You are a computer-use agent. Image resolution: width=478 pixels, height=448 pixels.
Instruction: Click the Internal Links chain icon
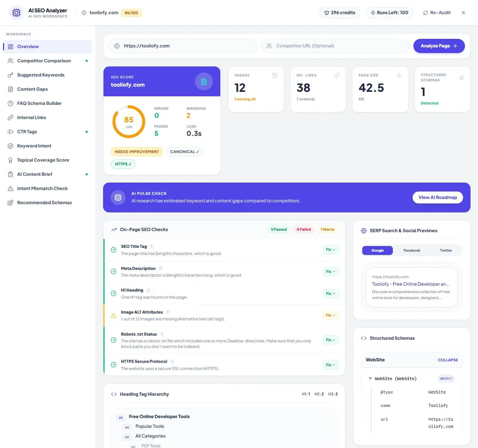(x=10, y=118)
